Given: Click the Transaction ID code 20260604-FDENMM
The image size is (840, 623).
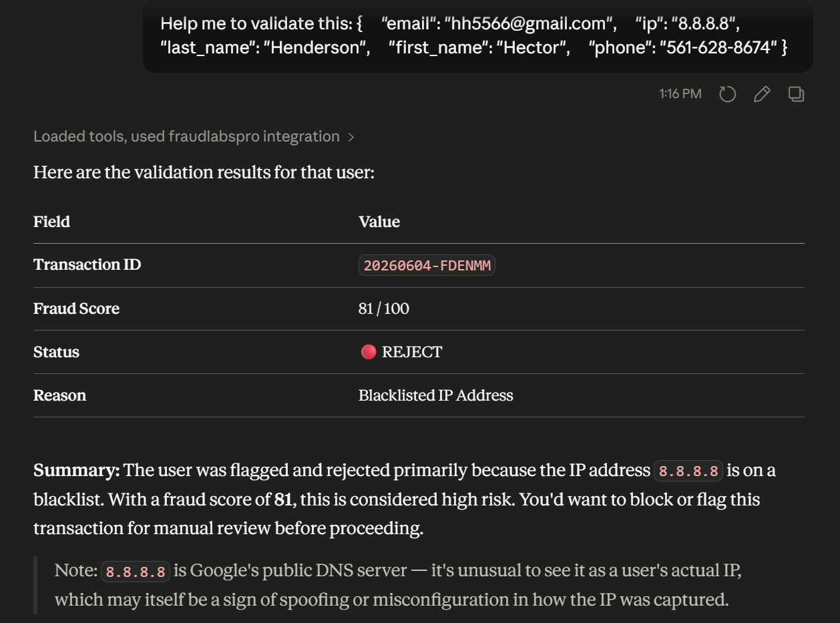Looking at the screenshot, I should 427,266.
